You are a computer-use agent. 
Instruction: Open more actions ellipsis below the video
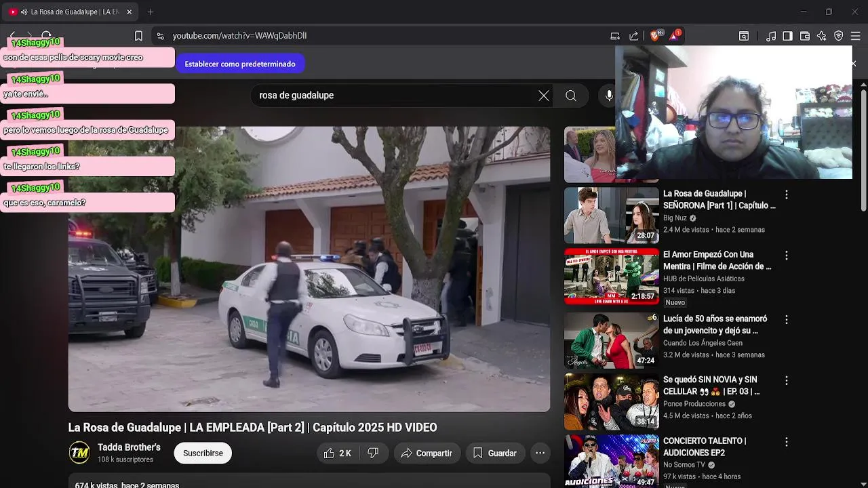540,453
